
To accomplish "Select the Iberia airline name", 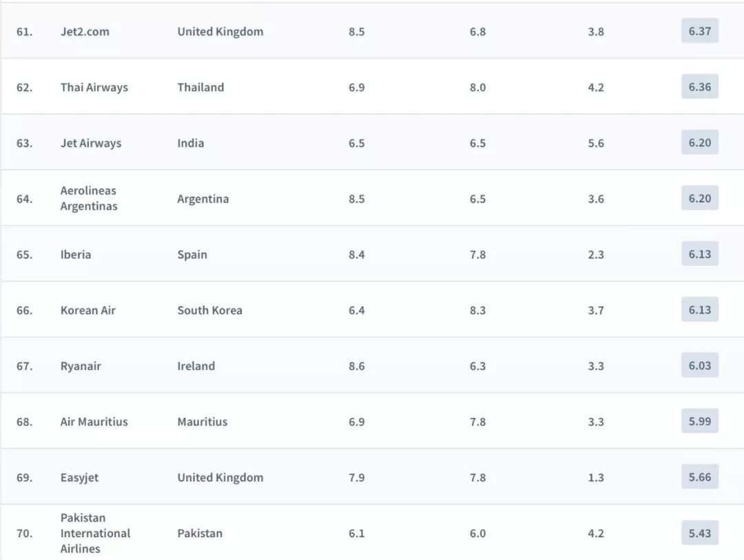I will (75, 255).
